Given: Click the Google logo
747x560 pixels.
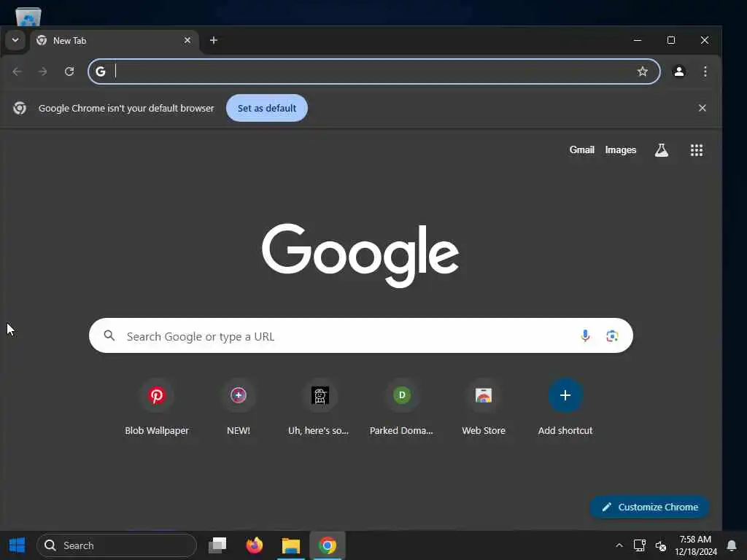Looking at the screenshot, I should coord(360,254).
